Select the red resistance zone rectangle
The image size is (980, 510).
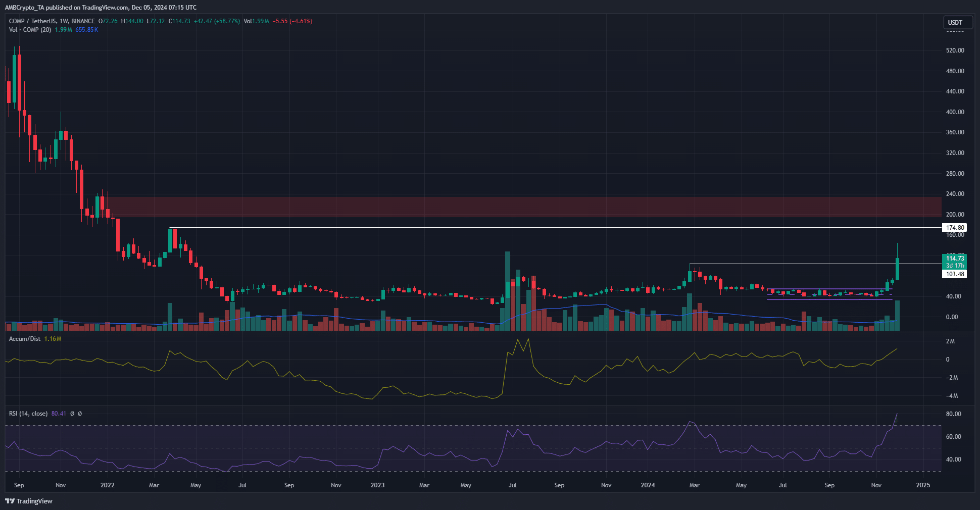[x=524, y=207]
